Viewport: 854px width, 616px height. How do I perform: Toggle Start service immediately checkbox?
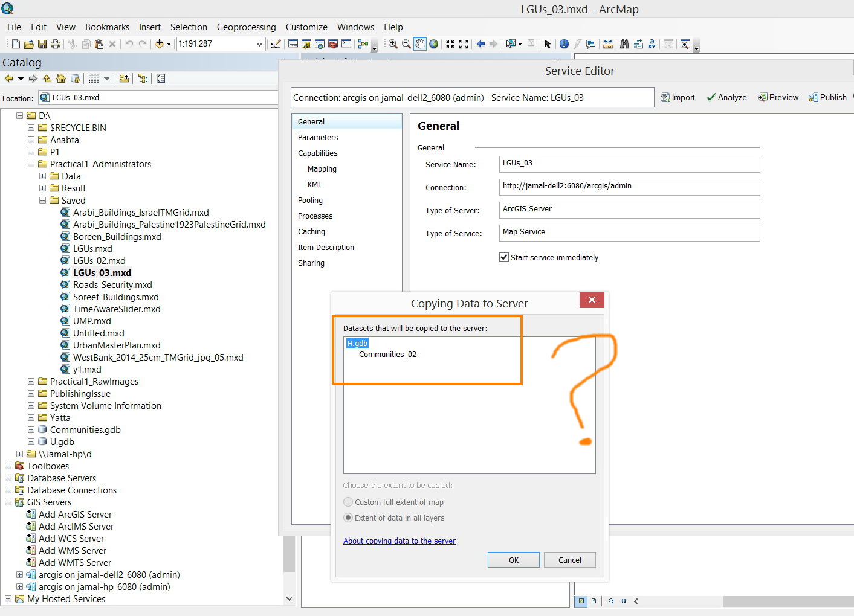504,257
